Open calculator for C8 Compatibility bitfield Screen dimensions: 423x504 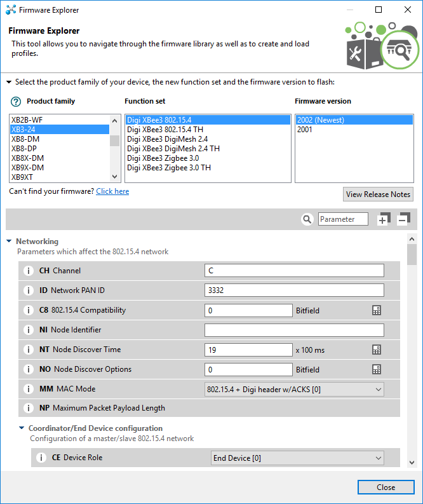click(x=377, y=311)
